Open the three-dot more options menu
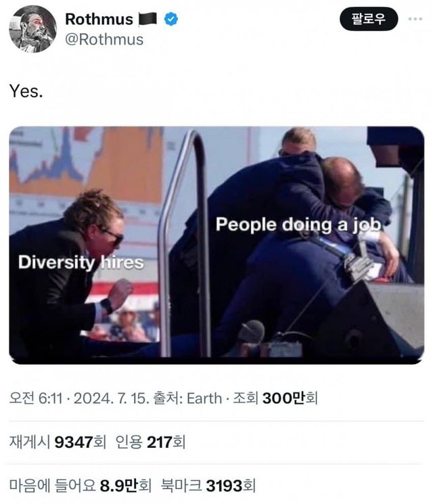The height and width of the screenshot is (504, 433). click(415, 19)
